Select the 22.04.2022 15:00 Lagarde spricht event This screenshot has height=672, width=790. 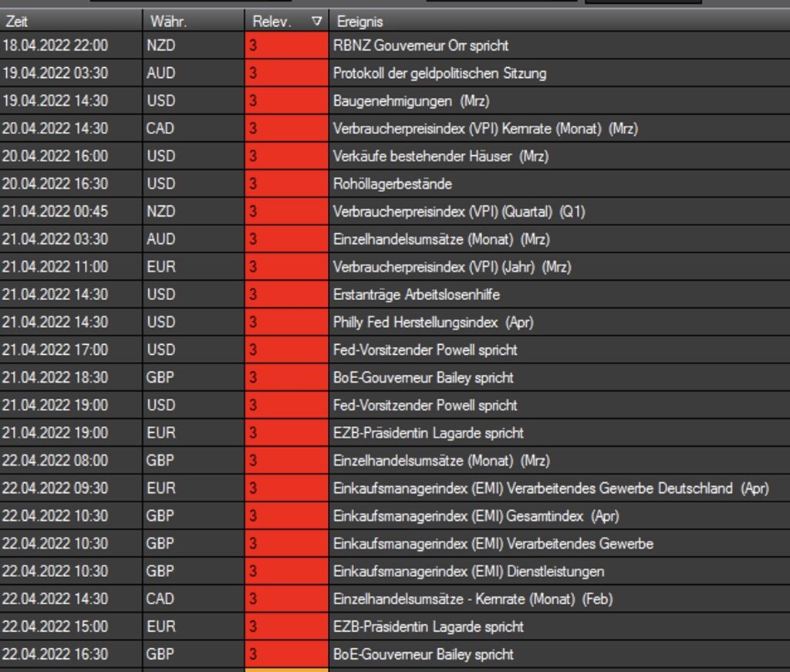coord(428,626)
